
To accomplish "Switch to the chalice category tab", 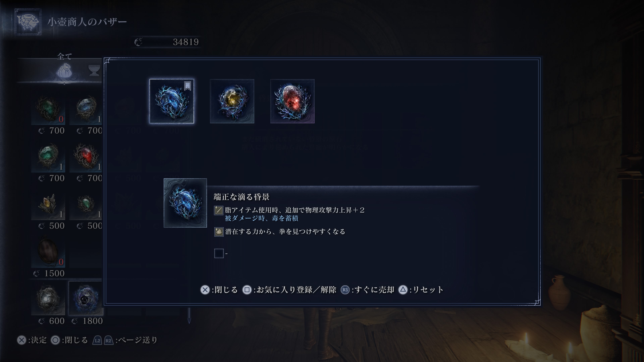I will (94, 70).
